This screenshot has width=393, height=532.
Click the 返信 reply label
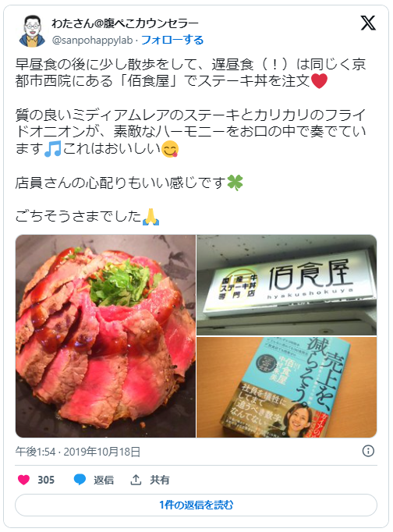104,480
